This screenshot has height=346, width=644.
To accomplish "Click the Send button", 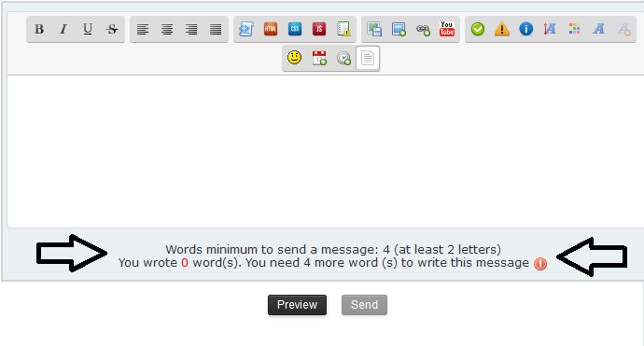I will [364, 305].
